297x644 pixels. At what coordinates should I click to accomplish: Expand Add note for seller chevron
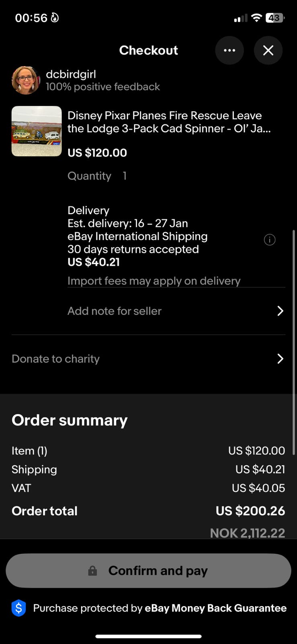(280, 311)
